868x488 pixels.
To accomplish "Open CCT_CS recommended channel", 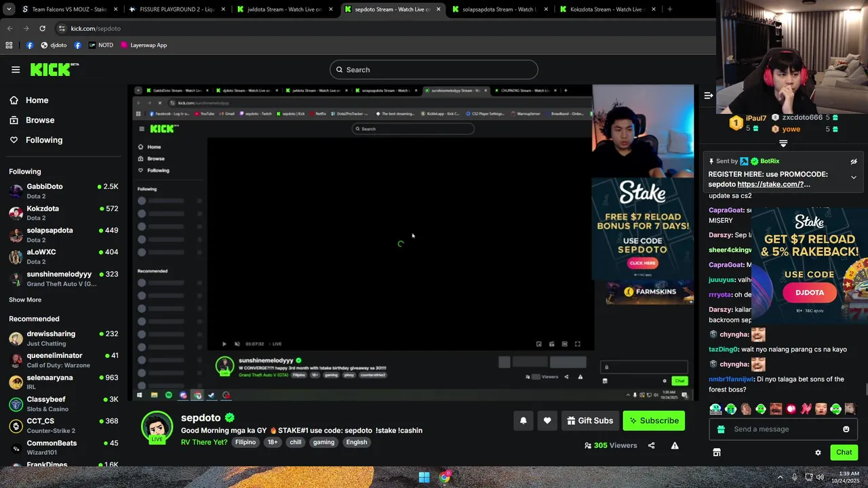I will (64, 426).
